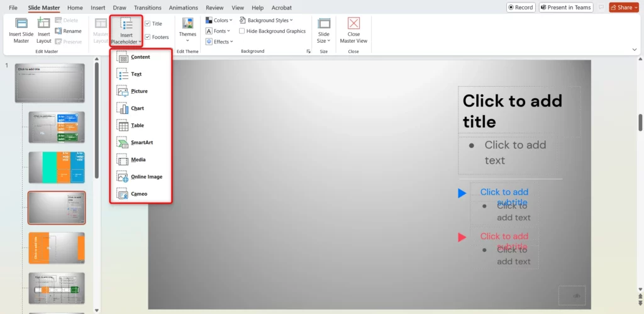Select the Slide Master tab
This screenshot has width=644, height=314.
coord(44,8)
